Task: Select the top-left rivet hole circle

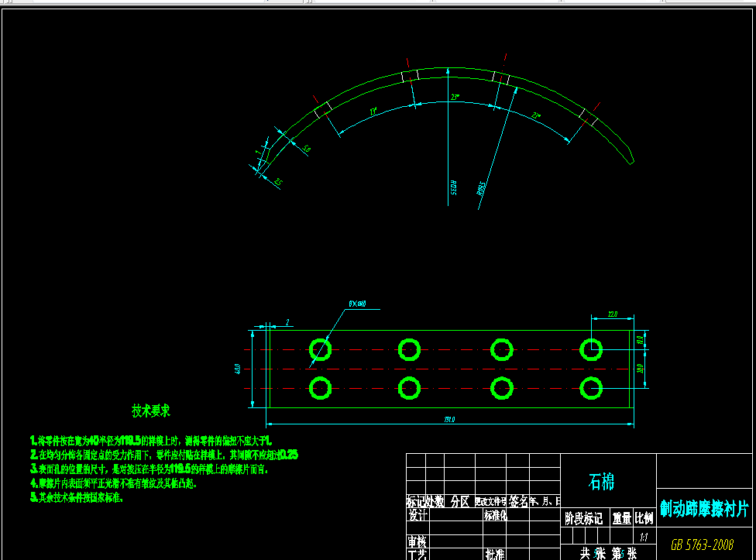Action: (x=320, y=349)
